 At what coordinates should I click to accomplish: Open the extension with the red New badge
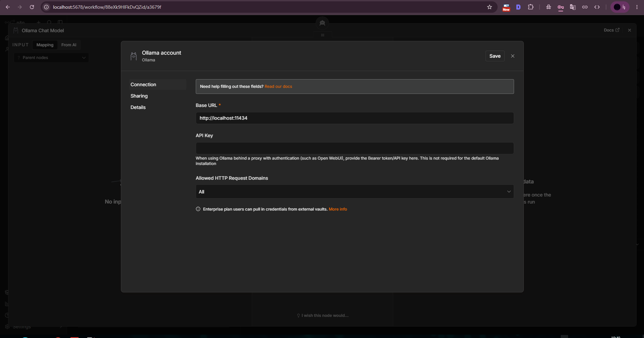pos(506,7)
